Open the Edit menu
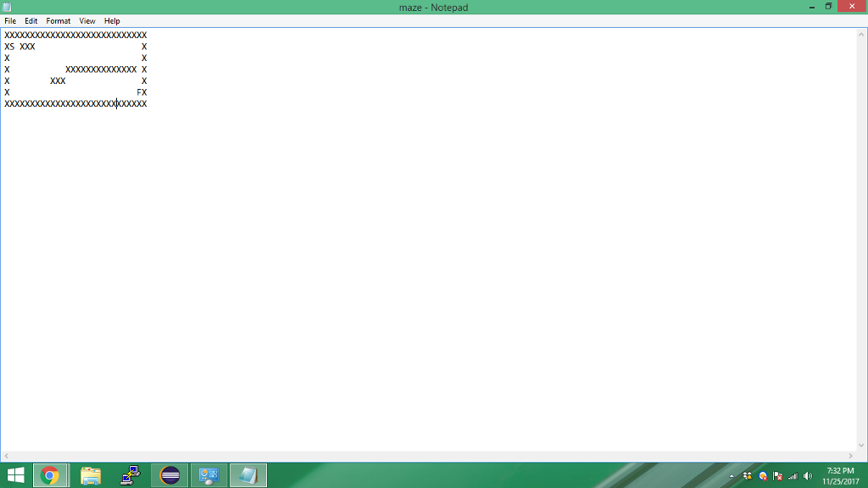Image resolution: width=868 pixels, height=488 pixels. 31,20
